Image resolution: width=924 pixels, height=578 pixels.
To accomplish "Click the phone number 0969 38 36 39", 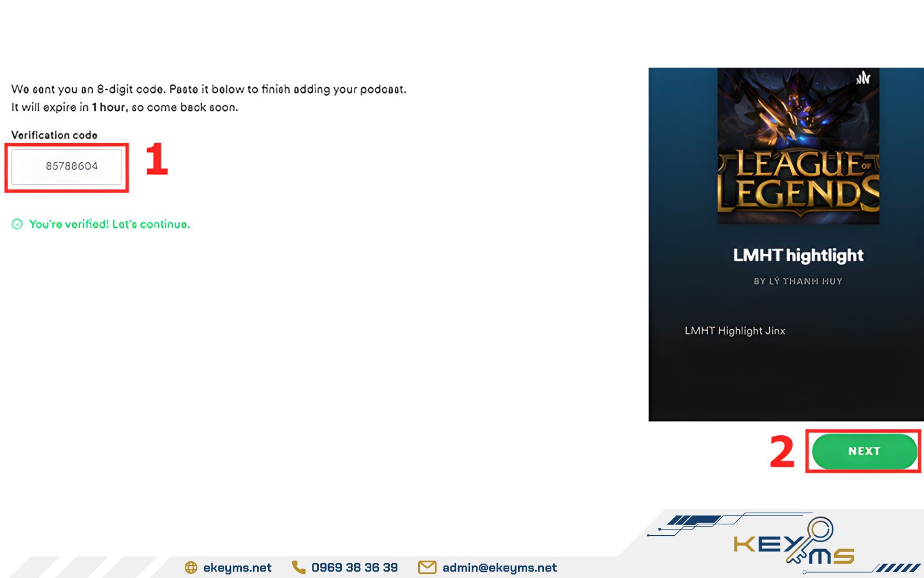I will 354,568.
